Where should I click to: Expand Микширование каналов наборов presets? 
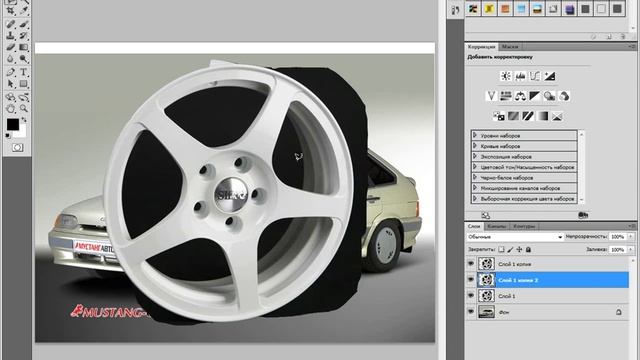(x=475, y=188)
